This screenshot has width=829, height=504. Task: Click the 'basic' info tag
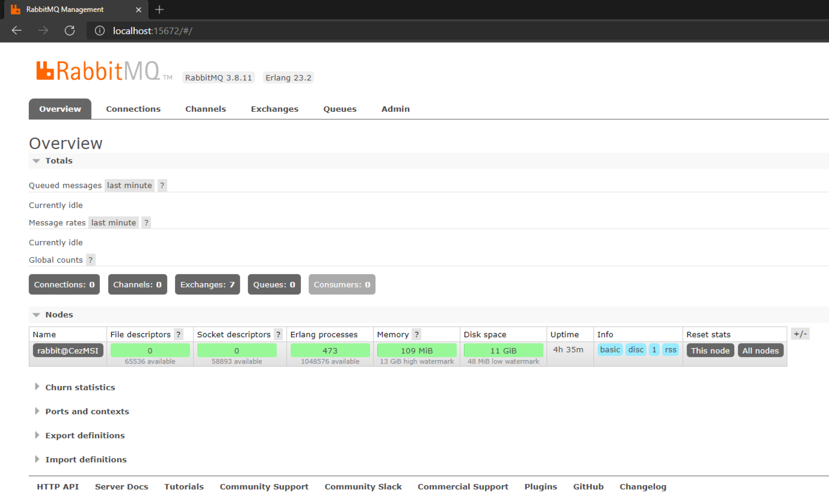click(610, 350)
